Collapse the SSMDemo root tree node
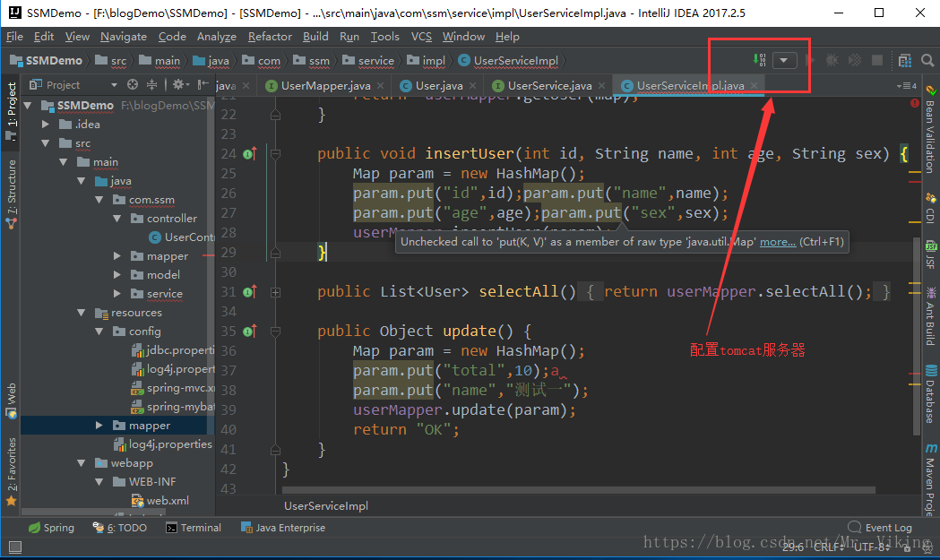 point(28,106)
